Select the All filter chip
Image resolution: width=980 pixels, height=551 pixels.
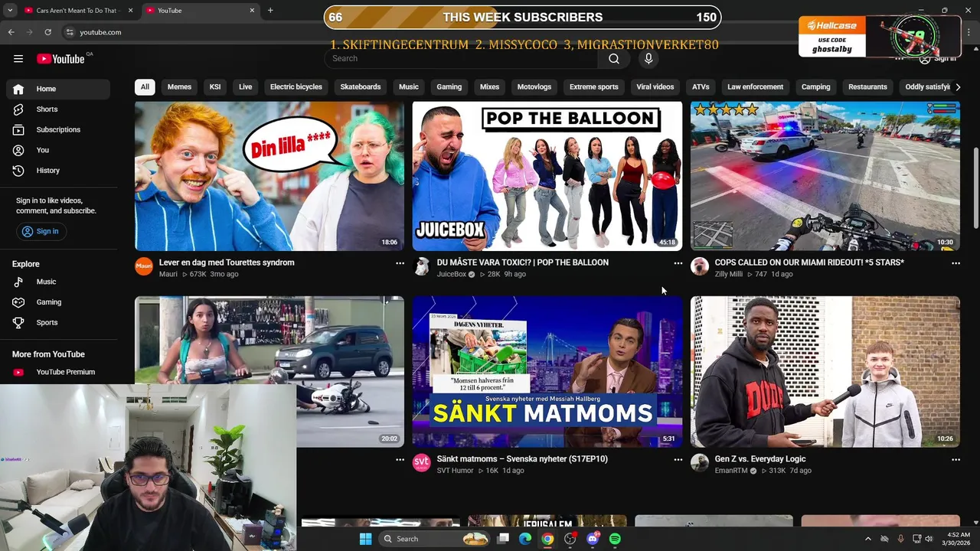pyautogui.click(x=145, y=86)
